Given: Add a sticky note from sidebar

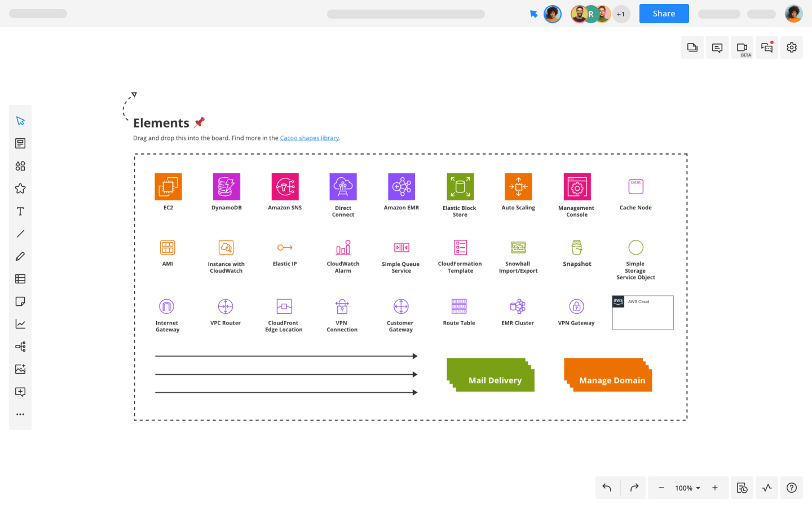Looking at the screenshot, I should point(20,301).
